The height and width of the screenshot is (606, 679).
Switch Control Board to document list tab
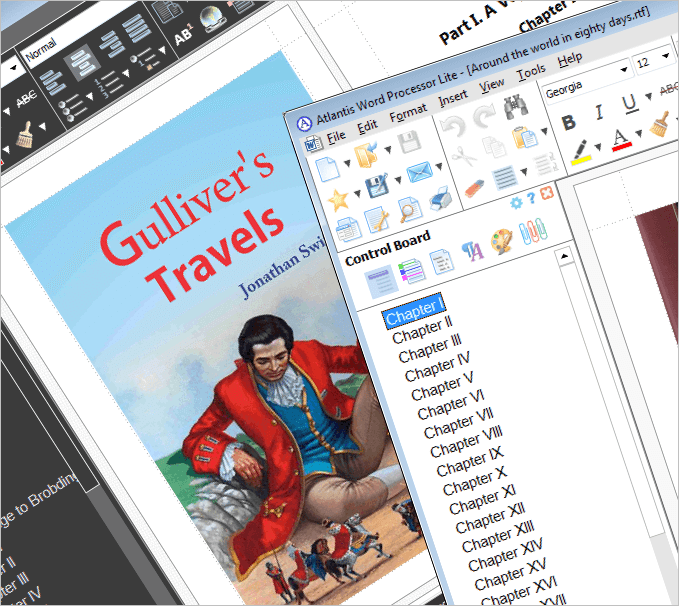(x=441, y=261)
